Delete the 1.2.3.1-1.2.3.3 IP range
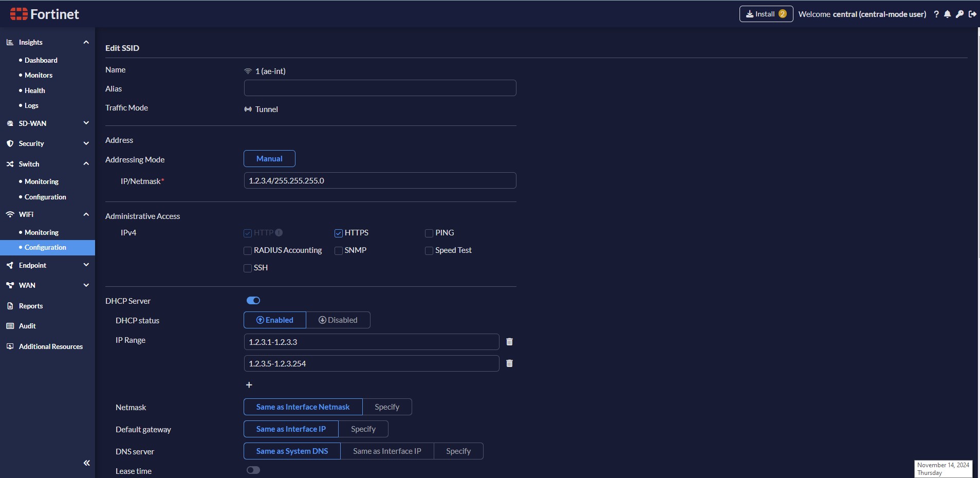Screen dimensions: 980x478 (509, 341)
